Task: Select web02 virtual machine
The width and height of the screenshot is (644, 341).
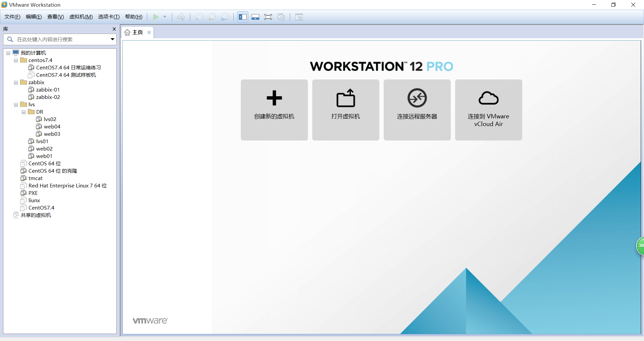Action: (x=44, y=149)
